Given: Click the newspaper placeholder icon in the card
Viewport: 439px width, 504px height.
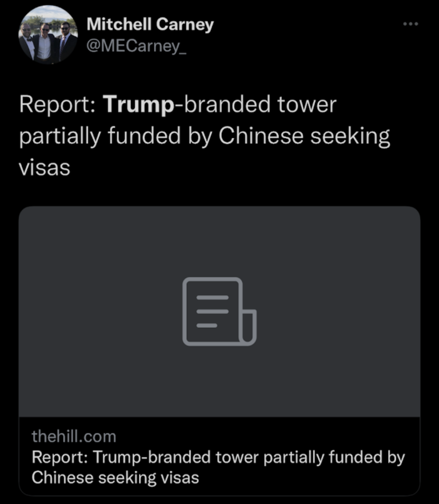Looking at the screenshot, I should point(219,311).
